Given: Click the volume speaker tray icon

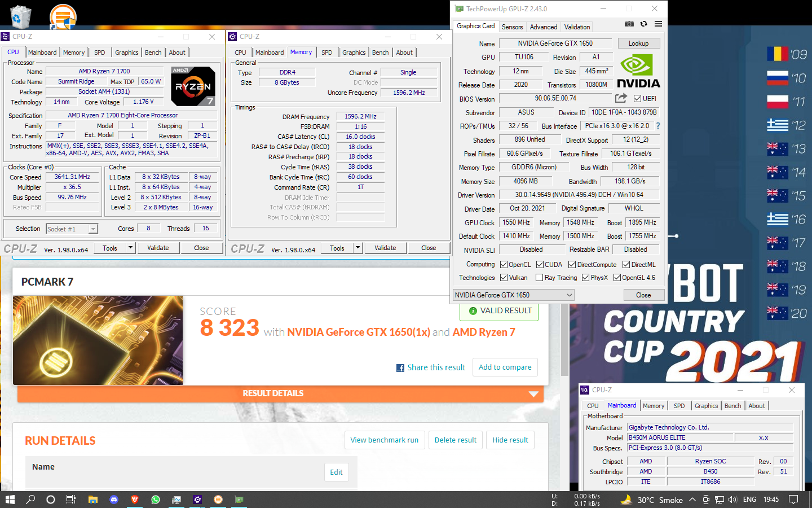Looking at the screenshot, I should [732, 500].
